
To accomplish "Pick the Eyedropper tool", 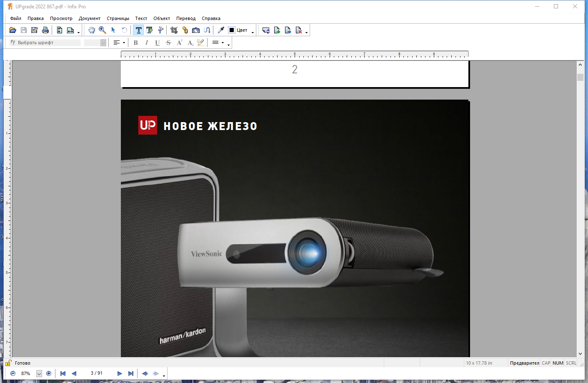I will pos(221,30).
